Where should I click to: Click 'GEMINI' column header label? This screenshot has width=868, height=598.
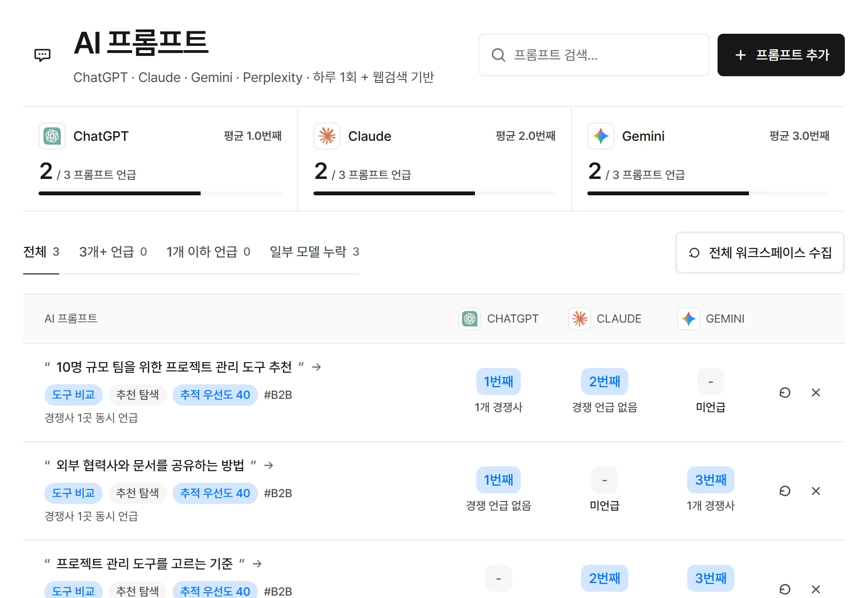725,319
